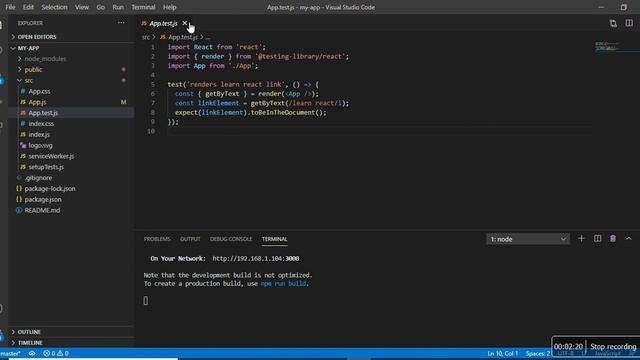The width and height of the screenshot is (640, 360).
Task: Select the Terminal panel tab
Action: click(x=274, y=239)
